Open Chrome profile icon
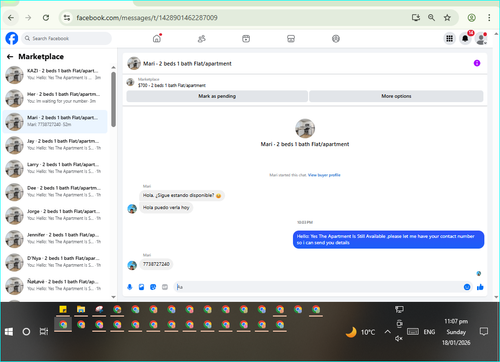 (471, 18)
